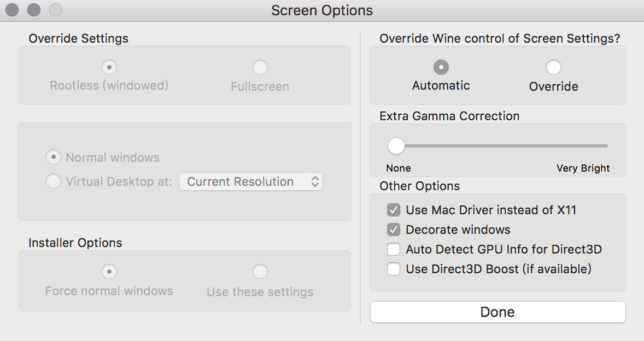This screenshot has width=644, height=341.
Task: Select Virtual Desktop at radio button
Action: pyautogui.click(x=54, y=181)
